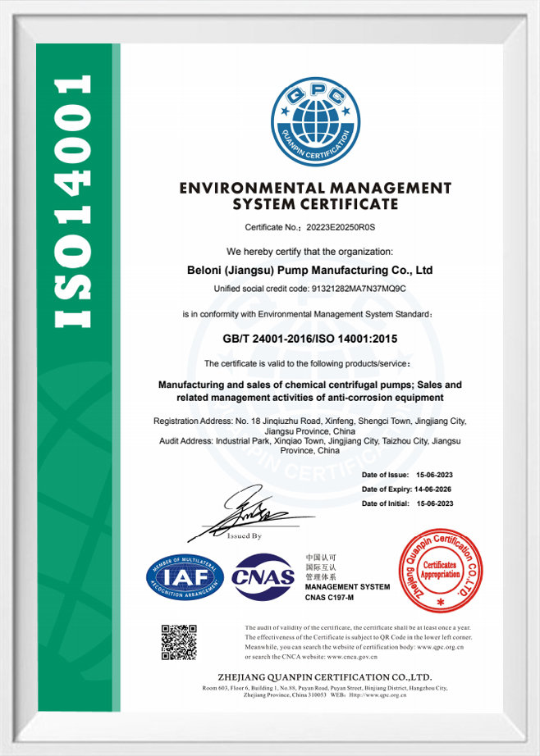Click the red Zhejiang Quanpin Certification stamp

[x=441, y=570]
